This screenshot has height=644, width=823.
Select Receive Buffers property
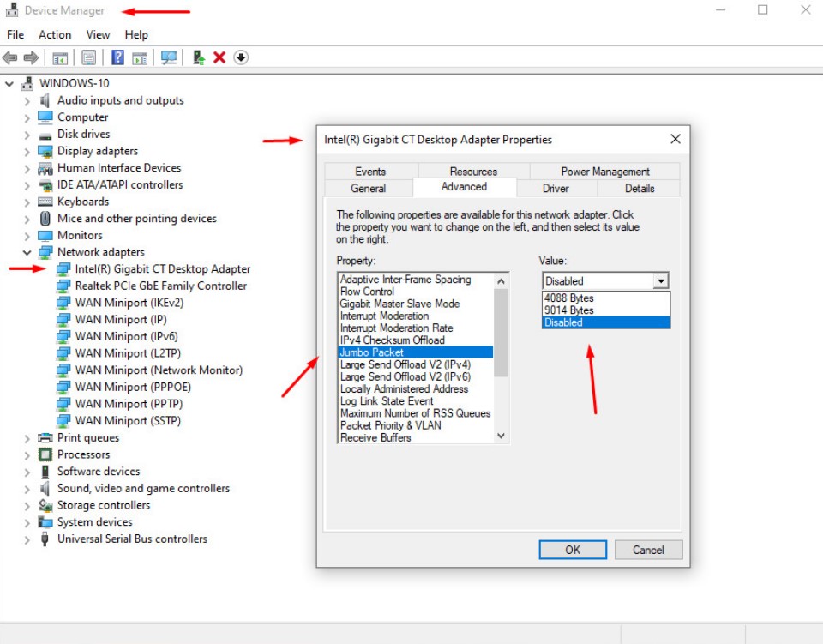pyautogui.click(x=416, y=437)
